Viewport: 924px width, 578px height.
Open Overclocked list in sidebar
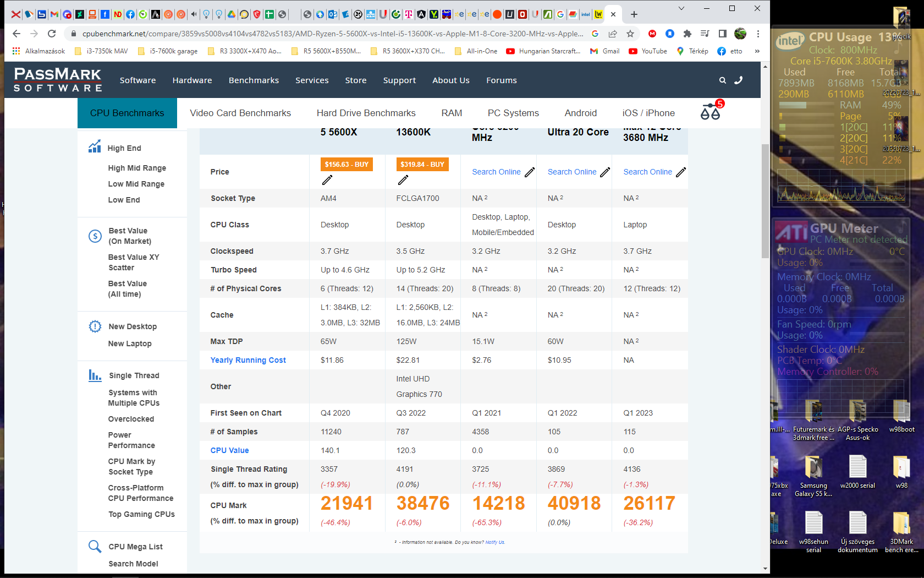point(131,419)
